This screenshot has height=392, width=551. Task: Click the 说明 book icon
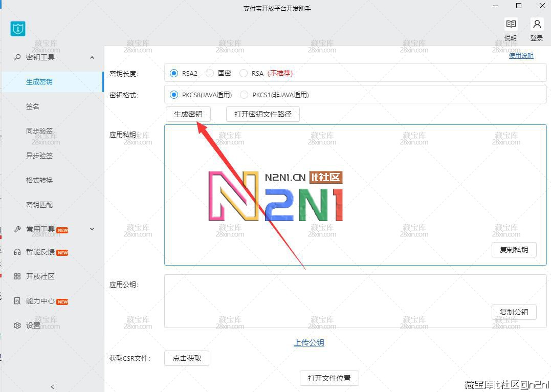point(510,24)
